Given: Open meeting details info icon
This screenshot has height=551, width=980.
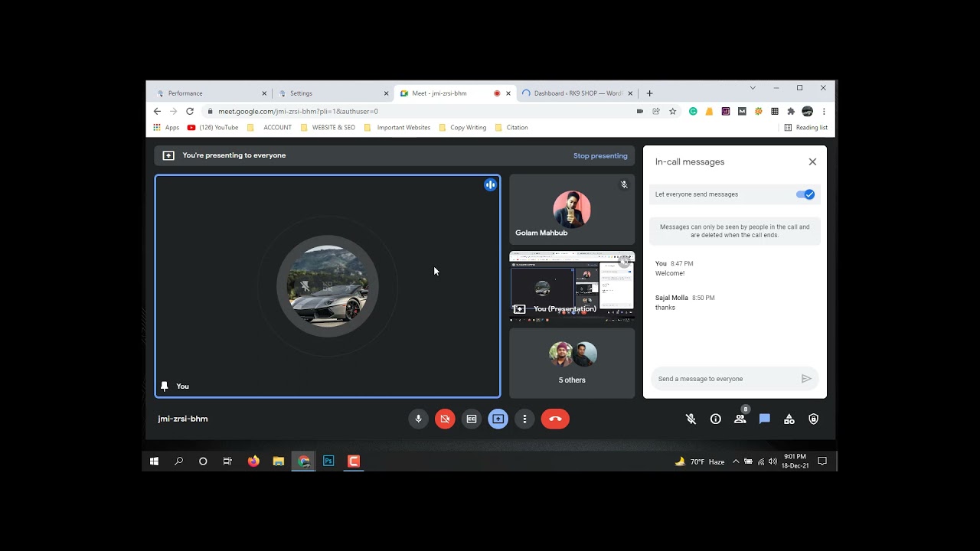Looking at the screenshot, I should coord(715,419).
